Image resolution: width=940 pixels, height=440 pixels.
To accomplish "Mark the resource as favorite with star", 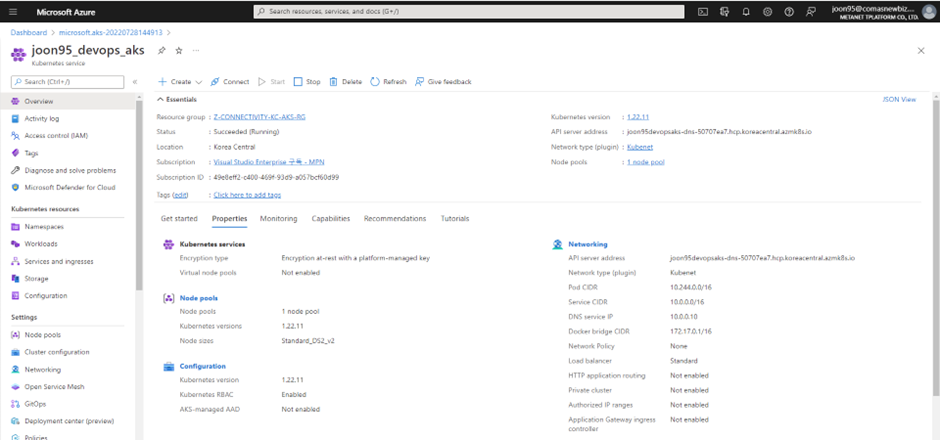I will [179, 51].
